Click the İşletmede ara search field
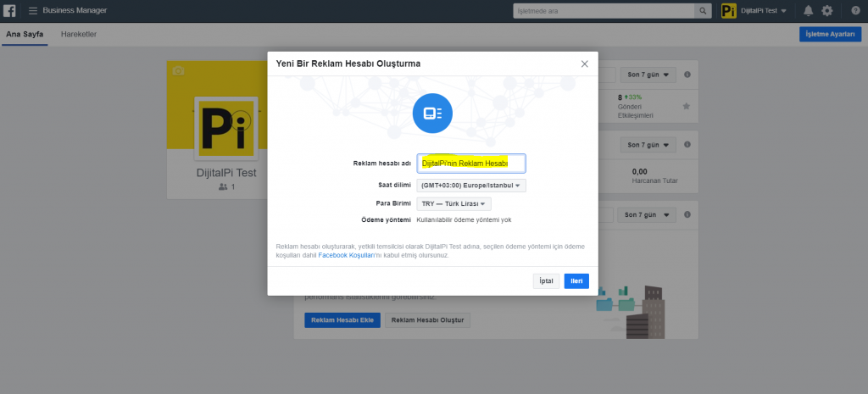868x394 pixels. (604, 10)
